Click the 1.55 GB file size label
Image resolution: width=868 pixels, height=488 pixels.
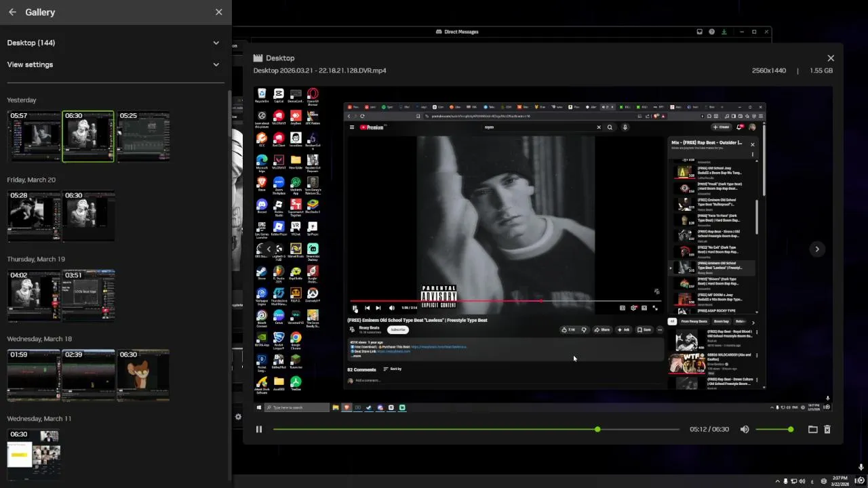coord(821,70)
